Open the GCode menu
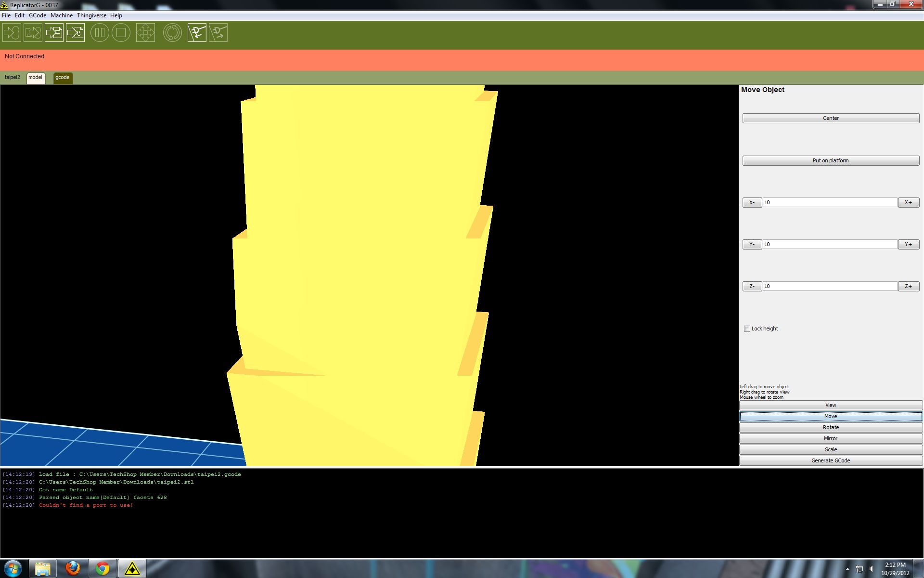 [38, 15]
